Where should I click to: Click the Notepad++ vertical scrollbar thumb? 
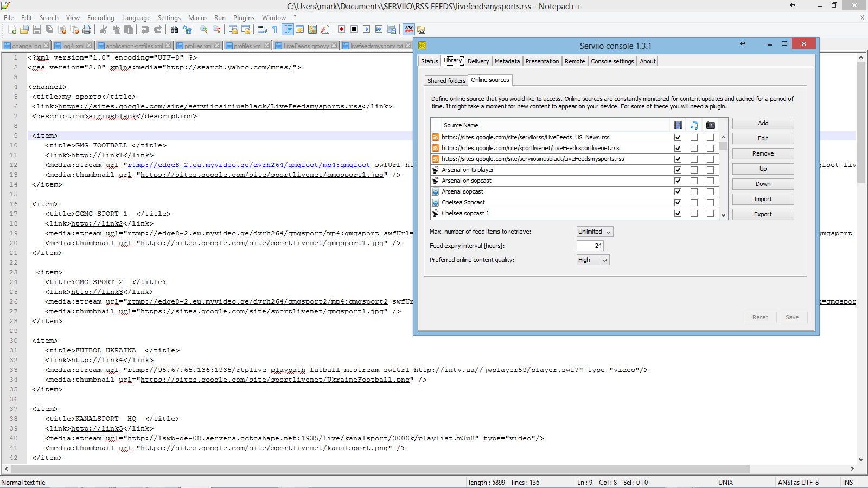click(861, 123)
